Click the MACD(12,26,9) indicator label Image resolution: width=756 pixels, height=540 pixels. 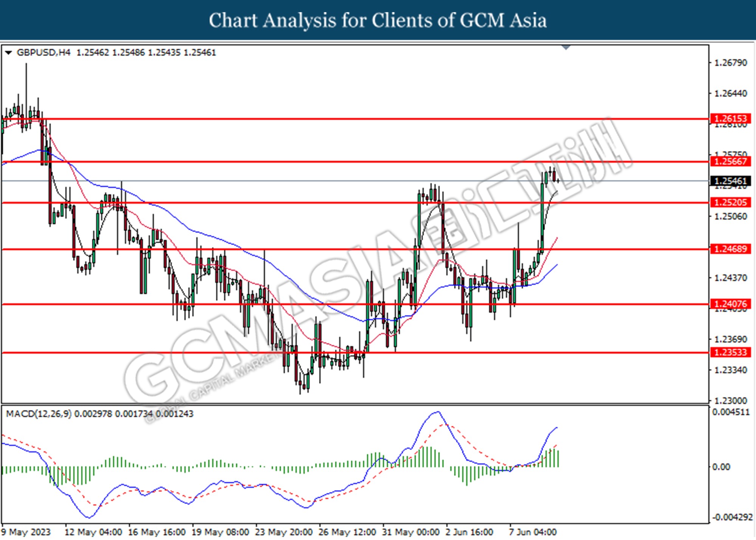[39, 414]
